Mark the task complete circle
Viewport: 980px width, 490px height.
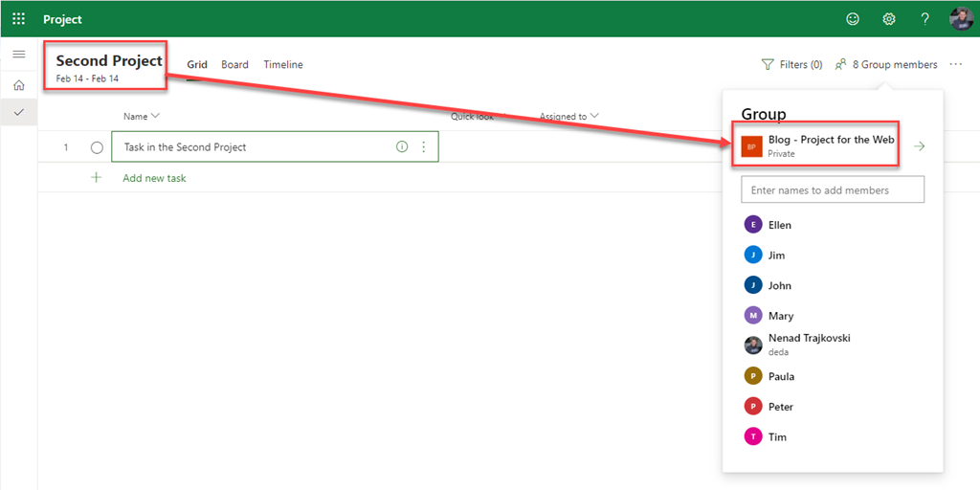click(97, 147)
